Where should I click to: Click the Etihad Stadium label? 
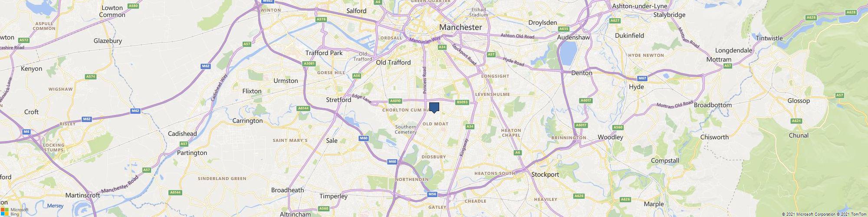click(479, 12)
